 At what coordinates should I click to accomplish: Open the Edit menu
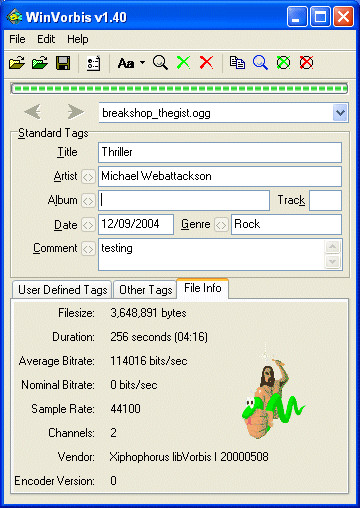(x=46, y=39)
